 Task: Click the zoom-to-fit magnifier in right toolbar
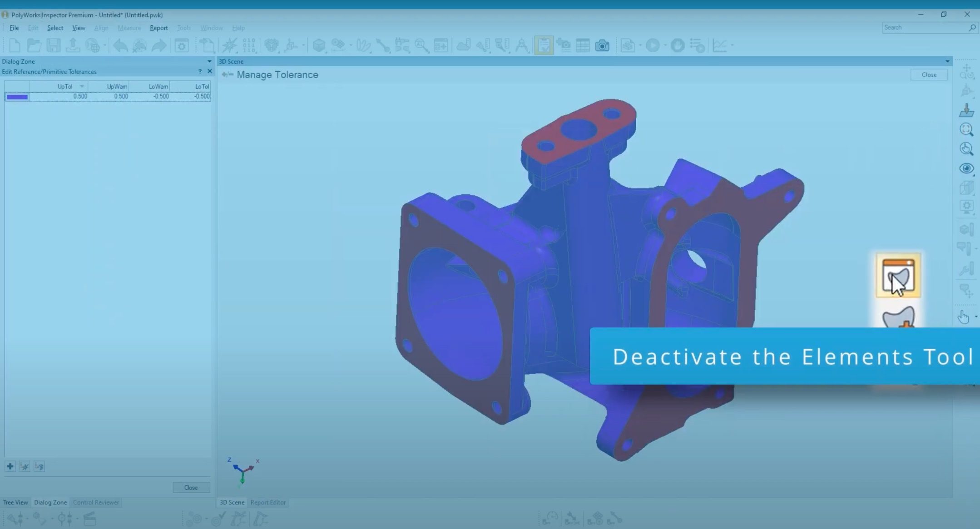[966, 130]
